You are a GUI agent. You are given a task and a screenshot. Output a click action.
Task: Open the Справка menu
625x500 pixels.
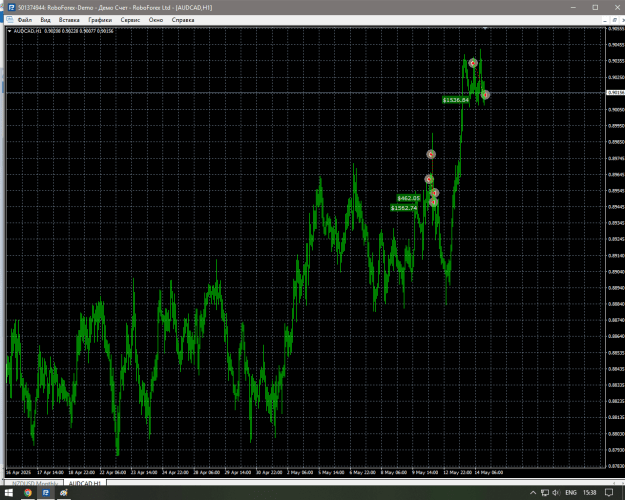click(183, 20)
